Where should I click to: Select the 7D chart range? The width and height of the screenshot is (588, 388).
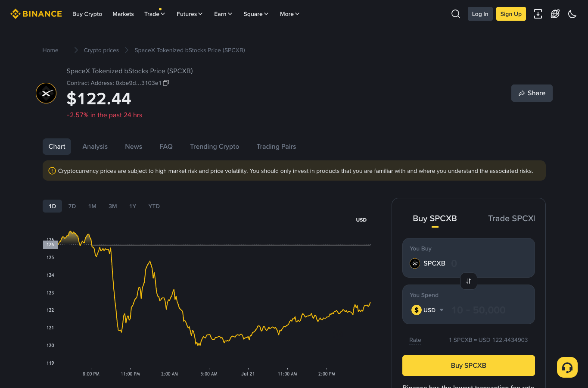tap(72, 206)
